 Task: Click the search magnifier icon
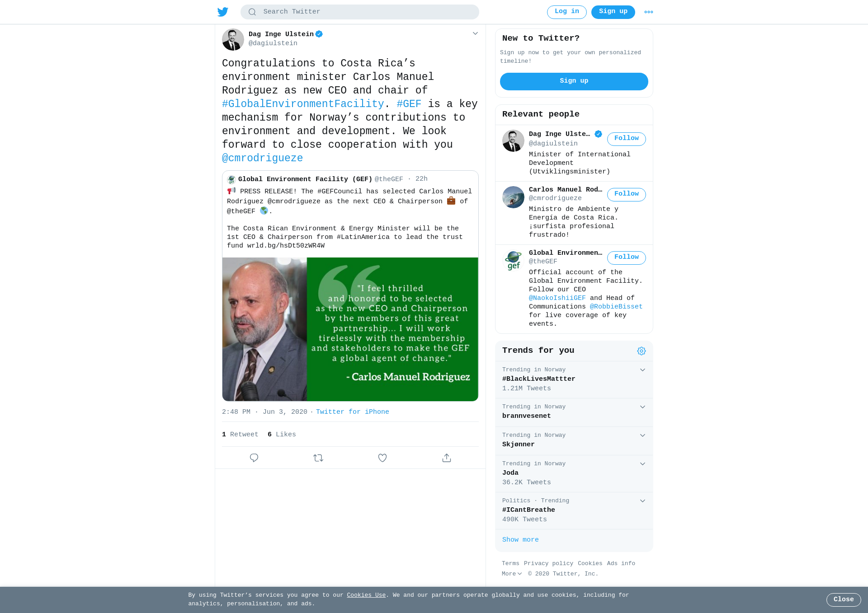[x=252, y=12]
